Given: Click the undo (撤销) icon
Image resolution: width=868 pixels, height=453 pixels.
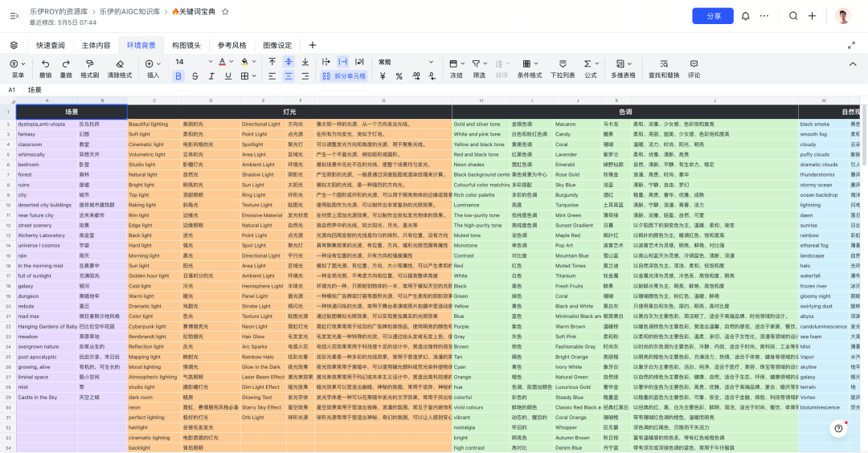Looking at the screenshot, I should (45, 63).
